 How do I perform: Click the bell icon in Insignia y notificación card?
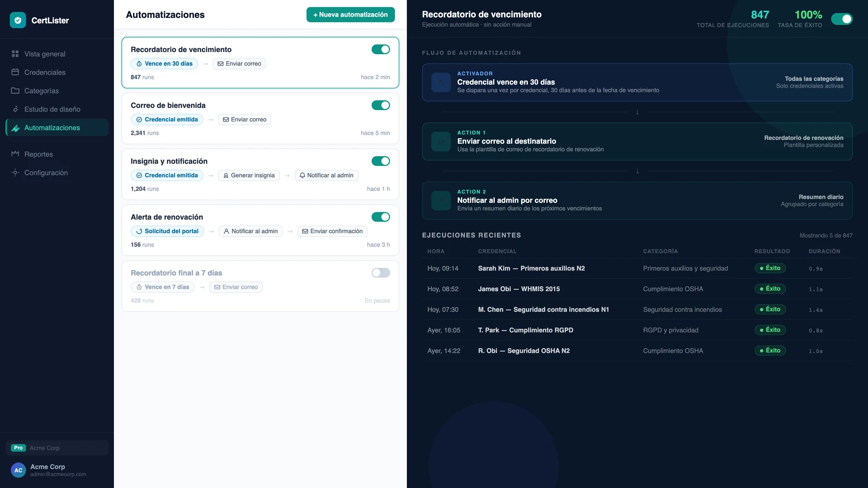(x=302, y=176)
